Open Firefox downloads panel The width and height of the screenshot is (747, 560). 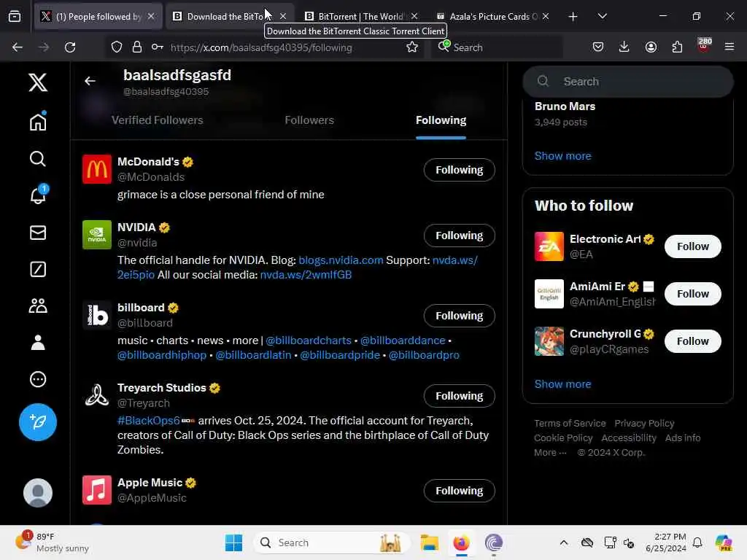click(x=624, y=47)
